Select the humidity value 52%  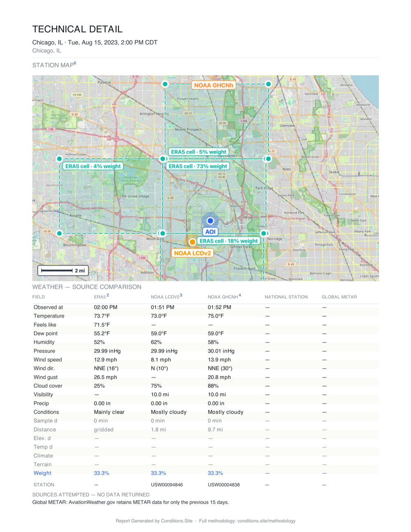99,342
